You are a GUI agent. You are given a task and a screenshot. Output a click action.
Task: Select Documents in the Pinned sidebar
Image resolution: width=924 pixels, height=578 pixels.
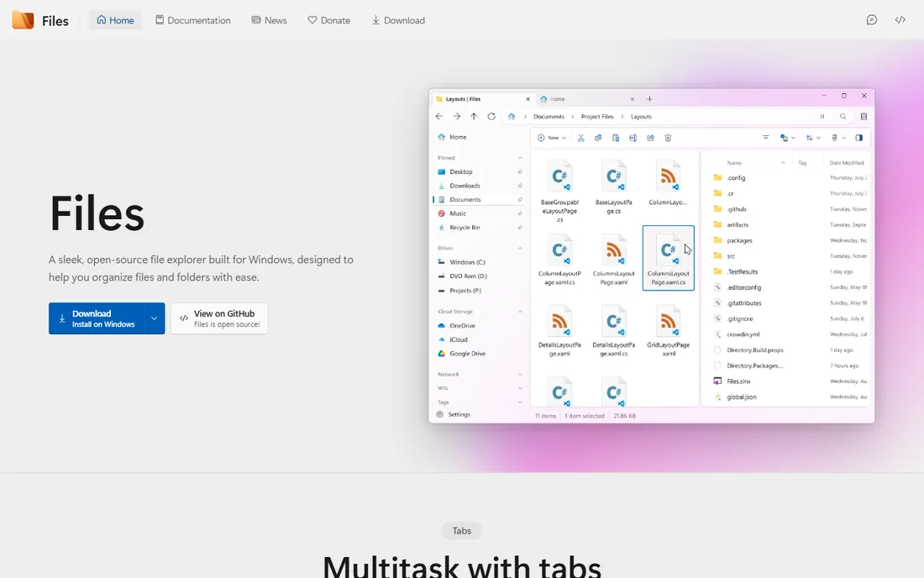[x=479, y=200]
